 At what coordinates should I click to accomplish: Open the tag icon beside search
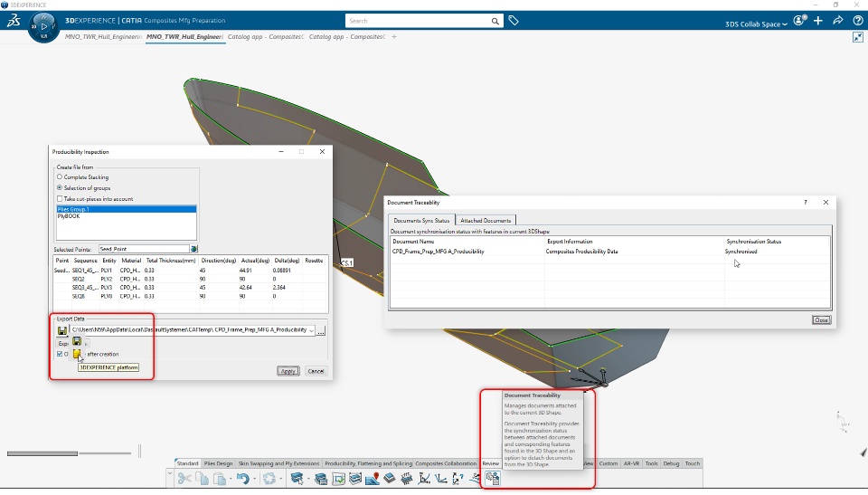click(514, 21)
